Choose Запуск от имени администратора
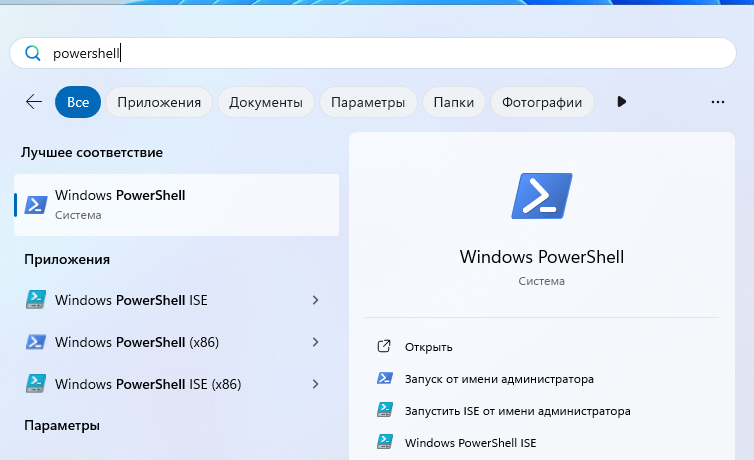The width and height of the screenshot is (754, 460). click(542, 379)
